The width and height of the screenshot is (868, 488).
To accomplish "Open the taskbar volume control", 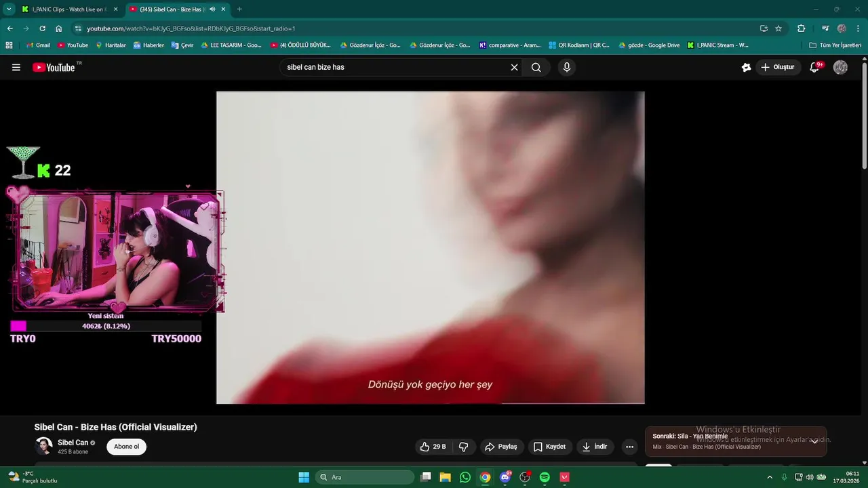I will [x=809, y=477].
